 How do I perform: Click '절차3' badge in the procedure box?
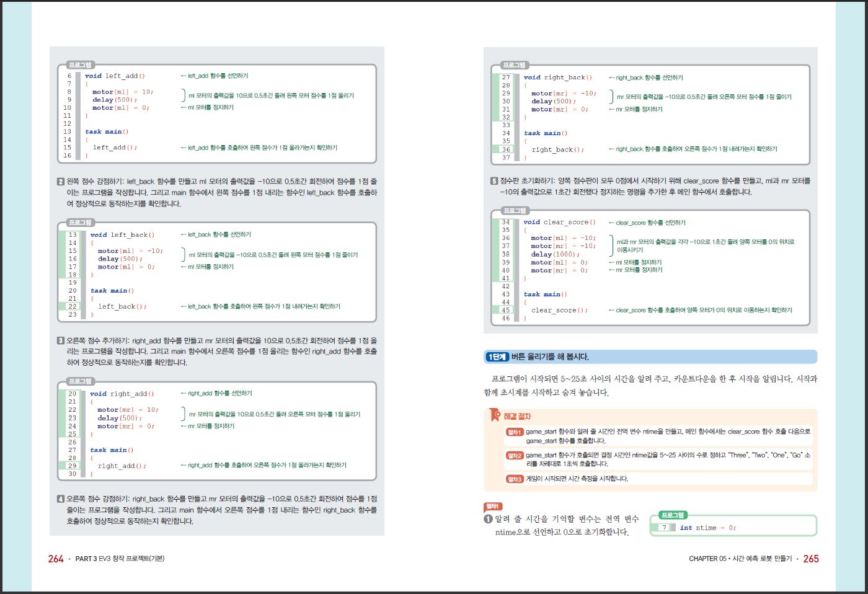(515, 479)
